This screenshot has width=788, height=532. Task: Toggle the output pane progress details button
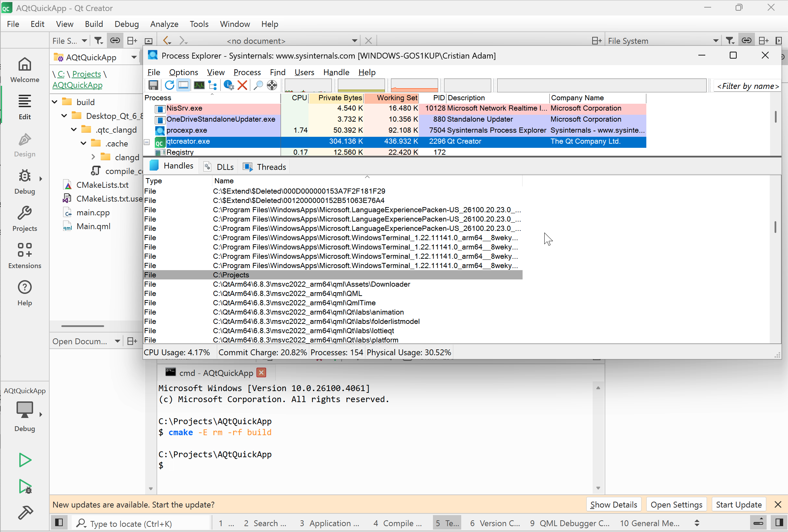click(759, 523)
